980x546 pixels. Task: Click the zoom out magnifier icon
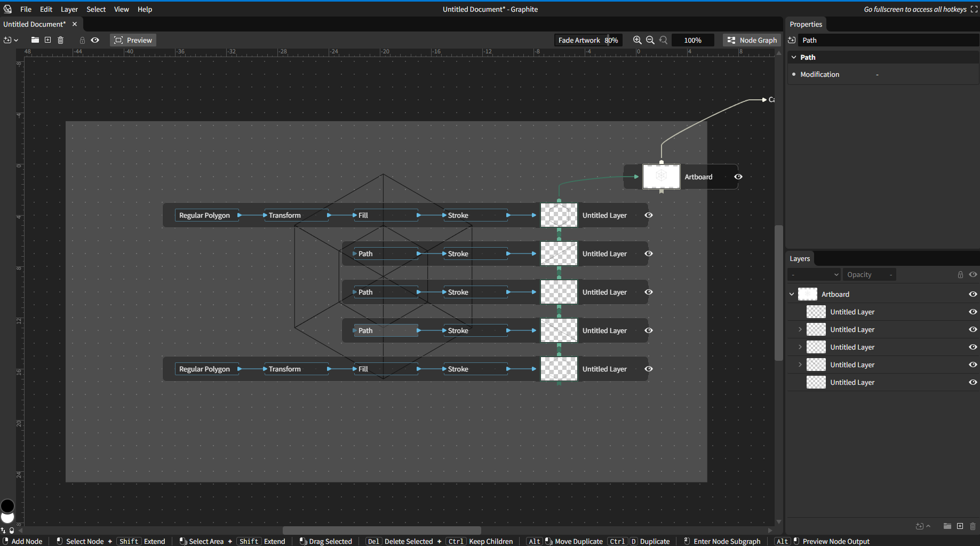(x=650, y=40)
